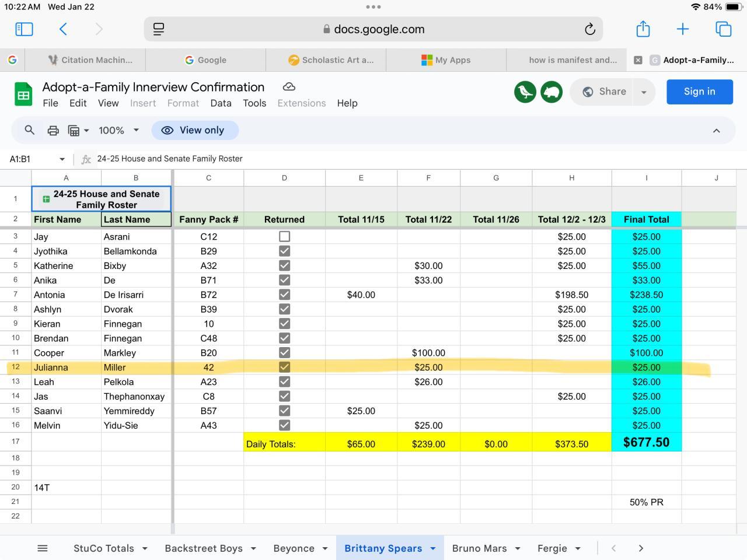Toggle Returned checkbox for Julianna Miller
The height and width of the screenshot is (560, 747).
point(284,367)
